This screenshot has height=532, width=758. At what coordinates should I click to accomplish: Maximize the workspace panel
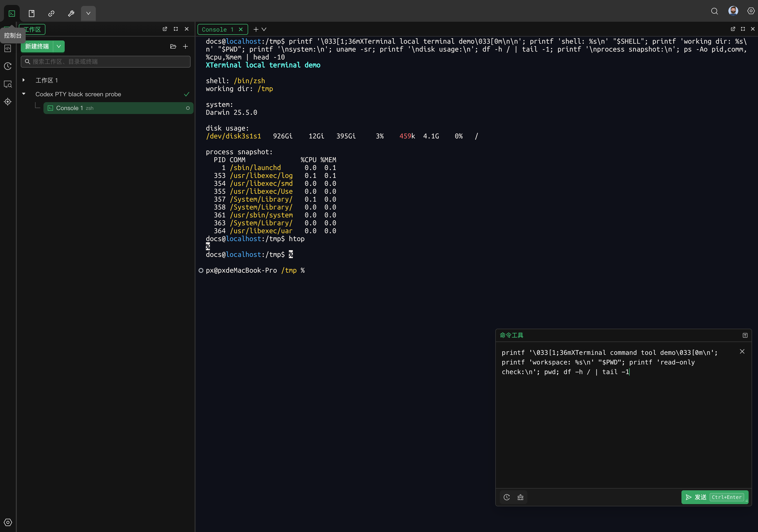pyautogui.click(x=176, y=29)
